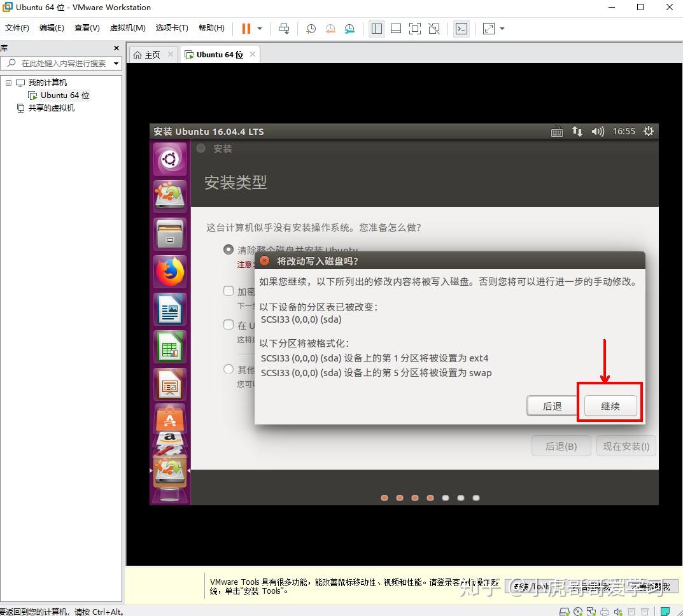The width and height of the screenshot is (683, 616).
Task: Click the running installer icon at launcher bottom
Action: pyautogui.click(x=170, y=471)
